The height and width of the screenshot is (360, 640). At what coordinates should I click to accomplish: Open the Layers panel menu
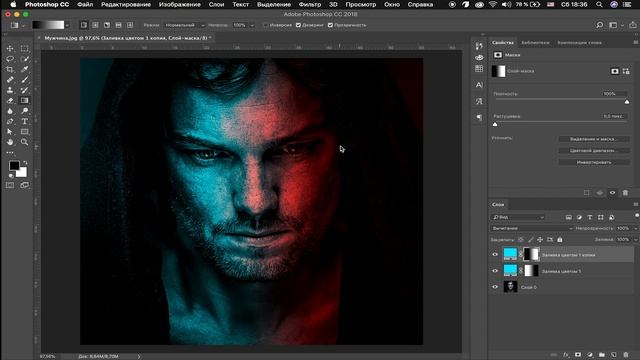636,204
